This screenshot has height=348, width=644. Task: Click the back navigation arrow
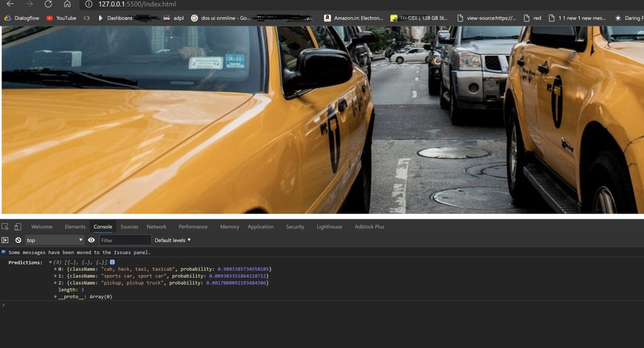(9, 4)
